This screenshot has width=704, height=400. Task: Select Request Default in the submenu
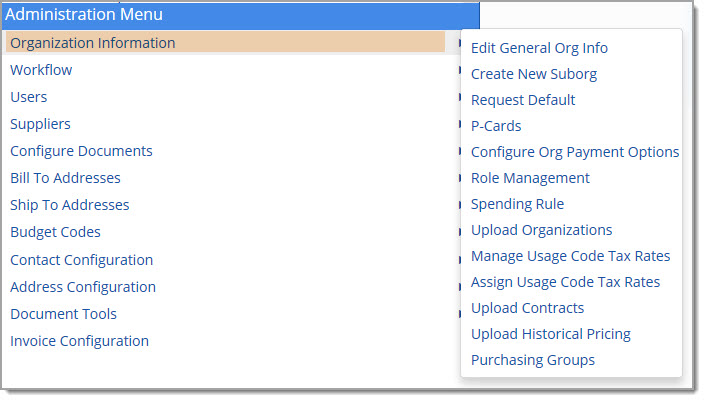(523, 100)
